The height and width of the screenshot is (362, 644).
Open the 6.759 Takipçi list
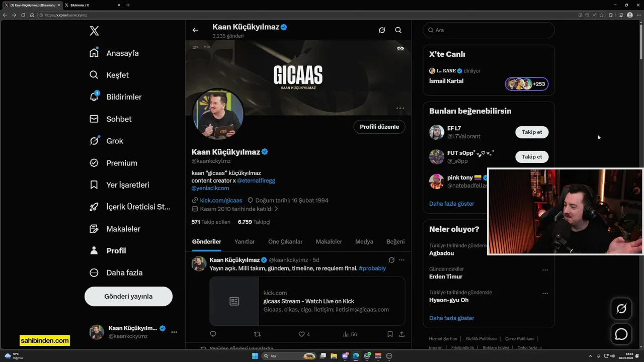click(254, 222)
